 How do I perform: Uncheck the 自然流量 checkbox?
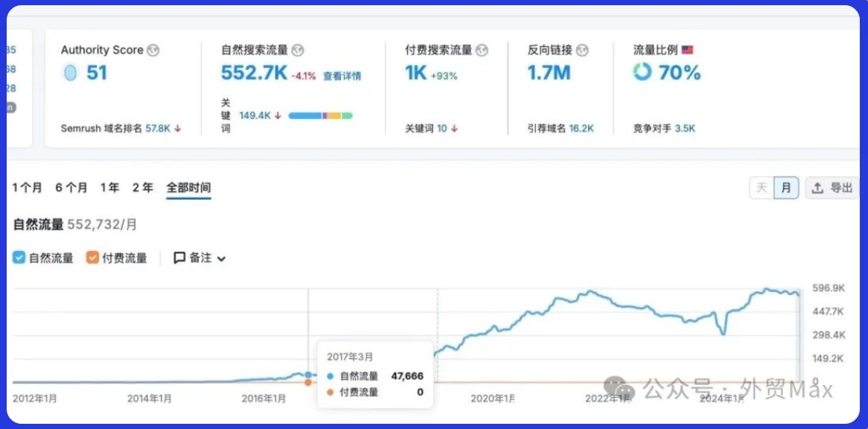pyautogui.click(x=19, y=258)
